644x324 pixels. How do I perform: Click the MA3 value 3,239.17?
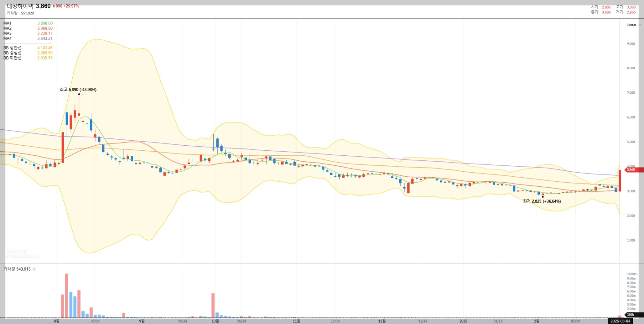point(45,34)
